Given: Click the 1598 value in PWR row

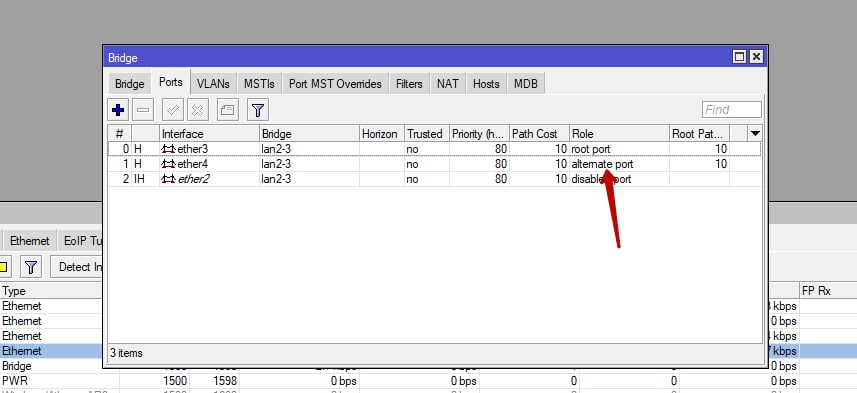Looking at the screenshot, I should pyautogui.click(x=225, y=381).
